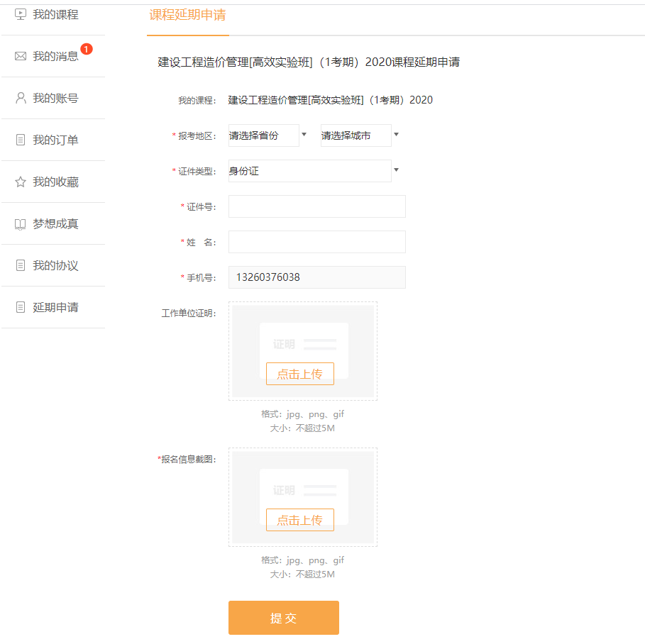Click the 我的收藏 star icon
This screenshot has width=645, height=644.
point(20,182)
